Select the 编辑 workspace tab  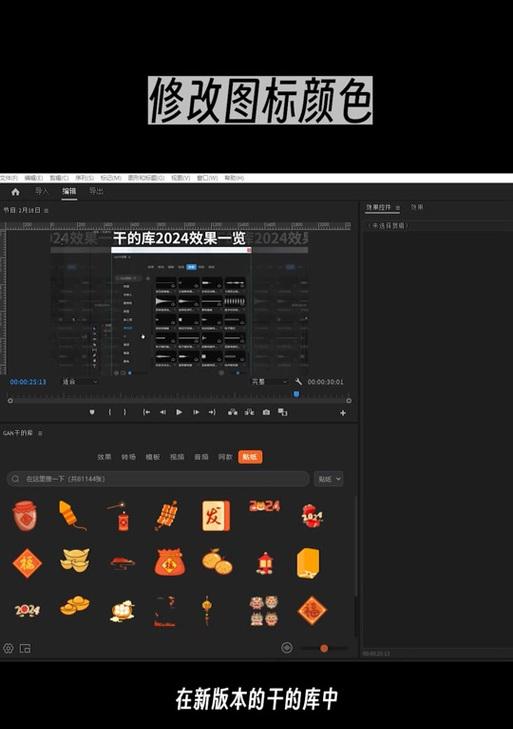click(x=69, y=191)
